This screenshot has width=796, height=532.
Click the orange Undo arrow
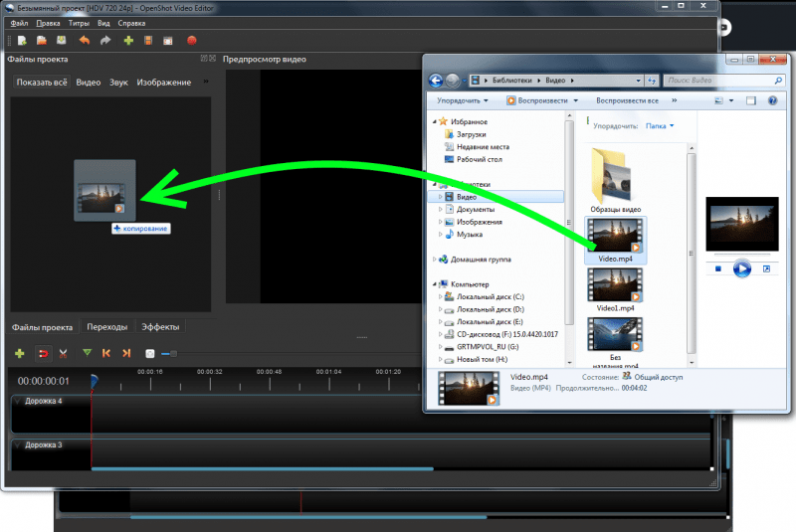(x=85, y=41)
